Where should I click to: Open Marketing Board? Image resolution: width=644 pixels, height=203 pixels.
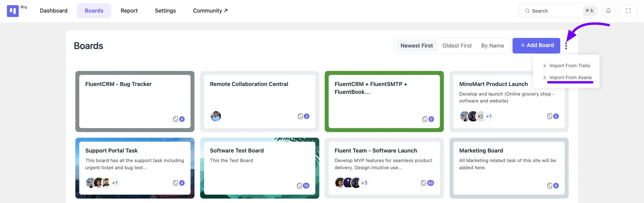coord(509,168)
